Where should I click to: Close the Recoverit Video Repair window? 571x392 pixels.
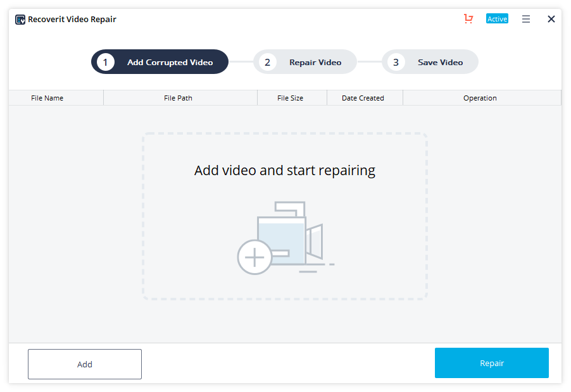pos(551,19)
